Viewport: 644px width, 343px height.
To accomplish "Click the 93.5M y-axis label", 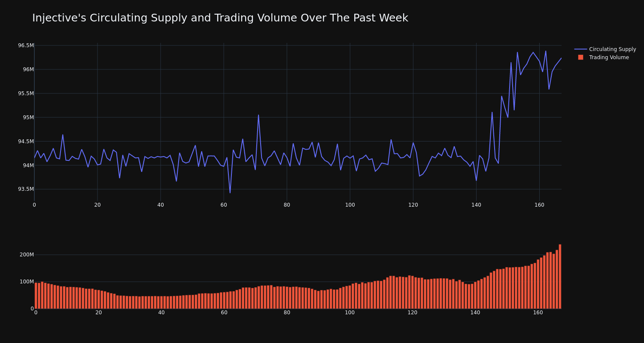I will click(x=26, y=189).
